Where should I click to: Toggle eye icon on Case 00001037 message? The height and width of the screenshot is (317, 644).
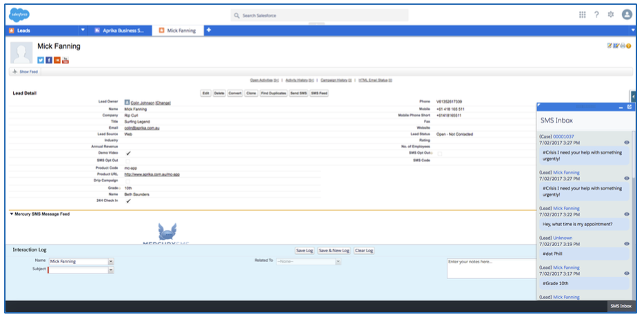pyautogui.click(x=626, y=143)
